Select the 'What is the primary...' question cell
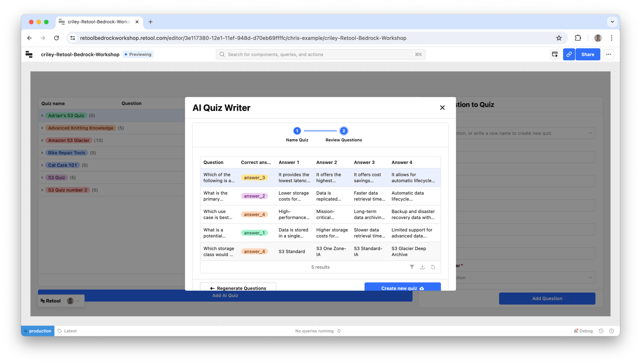Image resolution: width=641 pixels, height=364 pixels. tap(219, 196)
